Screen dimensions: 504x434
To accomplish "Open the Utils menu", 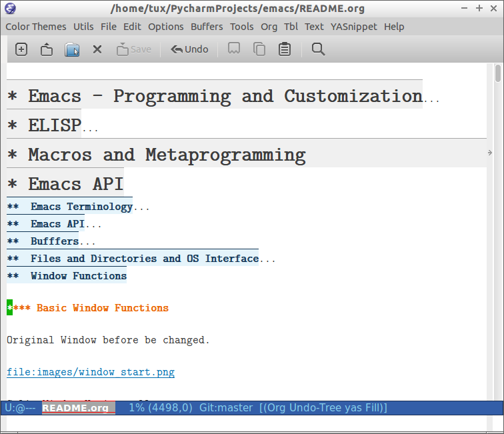I will point(83,27).
